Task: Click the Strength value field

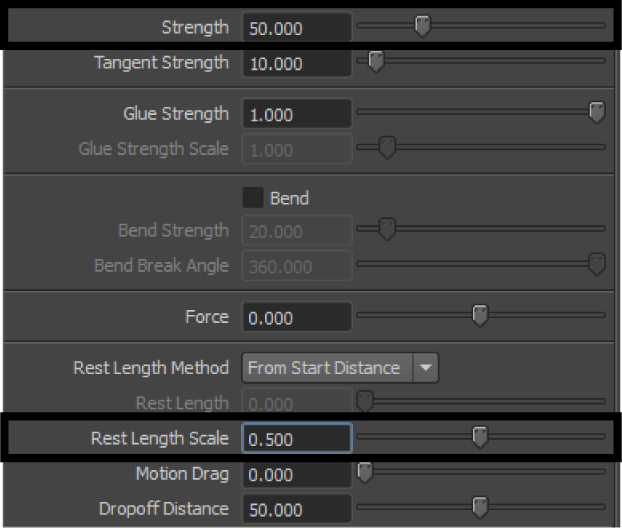Action: pos(296,28)
